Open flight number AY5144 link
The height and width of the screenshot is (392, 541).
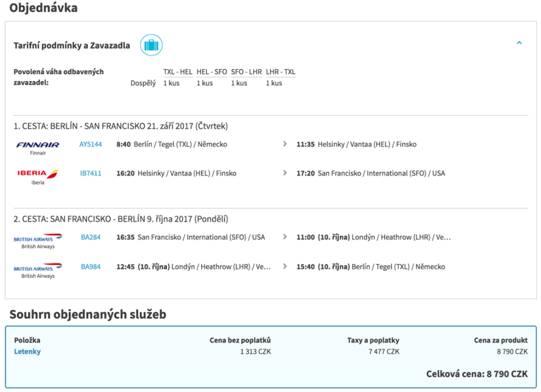(x=91, y=144)
